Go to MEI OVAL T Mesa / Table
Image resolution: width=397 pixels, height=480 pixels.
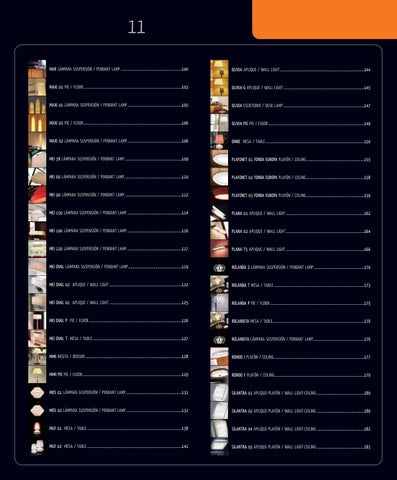click(118, 338)
